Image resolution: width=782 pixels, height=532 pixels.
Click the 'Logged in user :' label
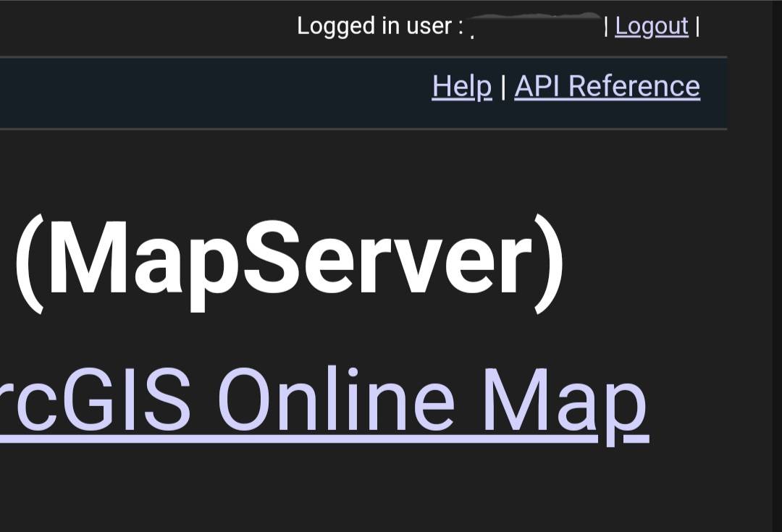(x=381, y=27)
